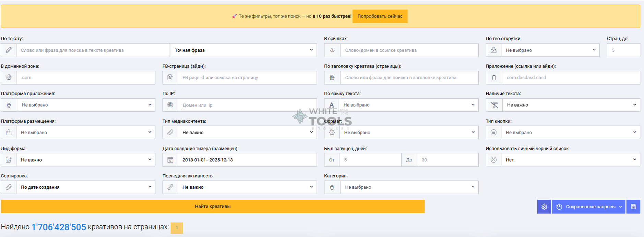The width and height of the screenshot is (644, 237).
Task: Click 'Попробовать сейчас' in the banner
Action: [x=380, y=16]
